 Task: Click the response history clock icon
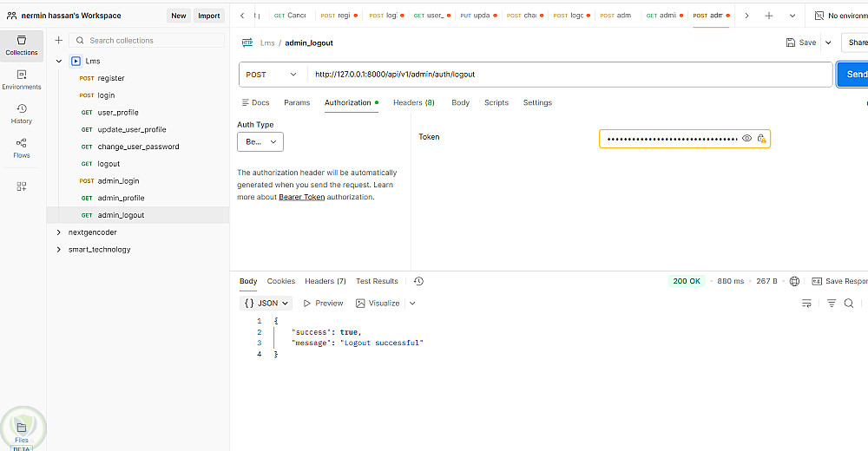click(x=419, y=281)
